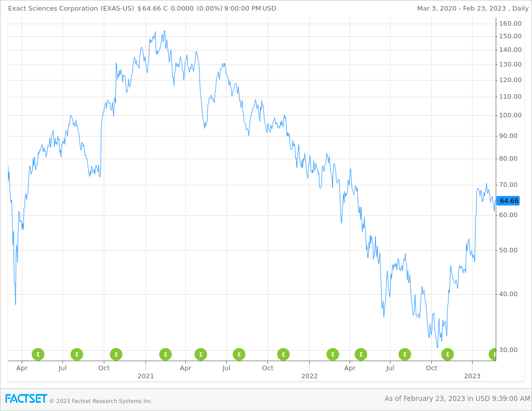Viewport: 532px width, 411px height.
Task: Click the 9:00:00 PM USD timestamp
Action: pos(250,9)
